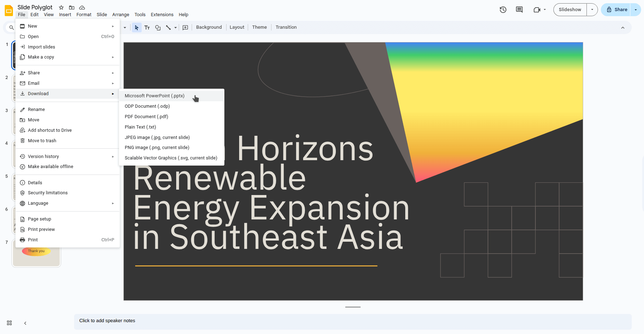The image size is (644, 334).
Task: Choose PDF Document (.pdf) download option
Action: (x=146, y=117)
